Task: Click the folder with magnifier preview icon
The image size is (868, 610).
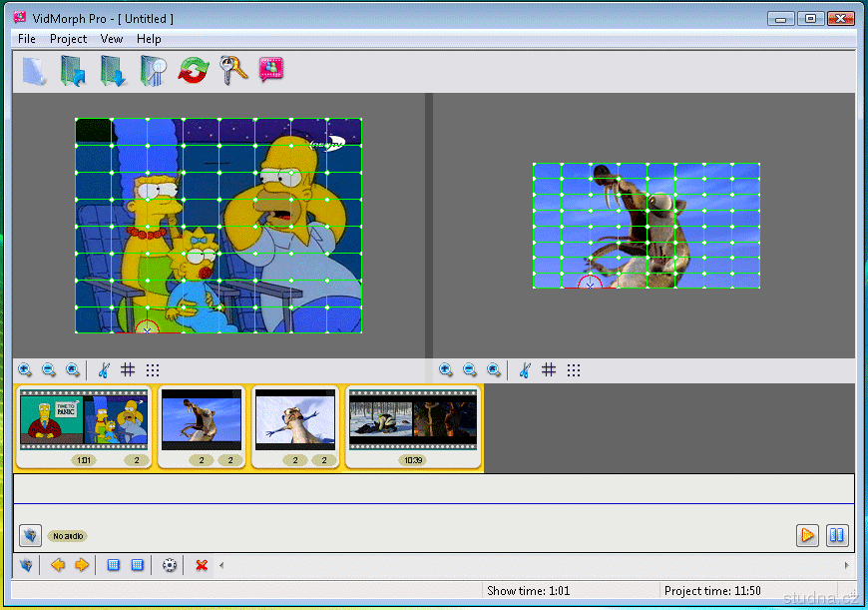Action: coord(153,71)
